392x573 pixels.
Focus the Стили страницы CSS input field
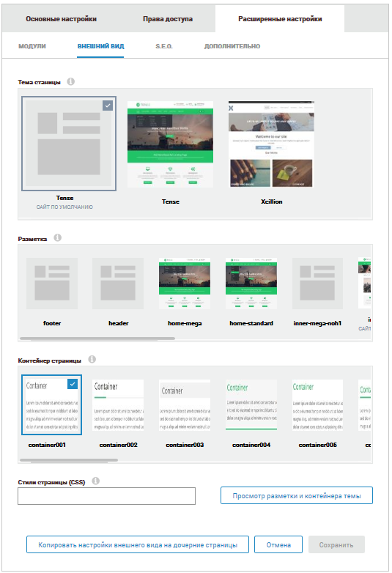coord(107,496)
